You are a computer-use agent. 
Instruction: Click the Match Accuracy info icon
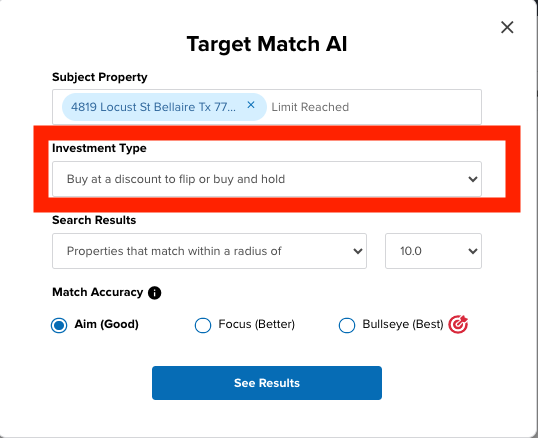154,293
